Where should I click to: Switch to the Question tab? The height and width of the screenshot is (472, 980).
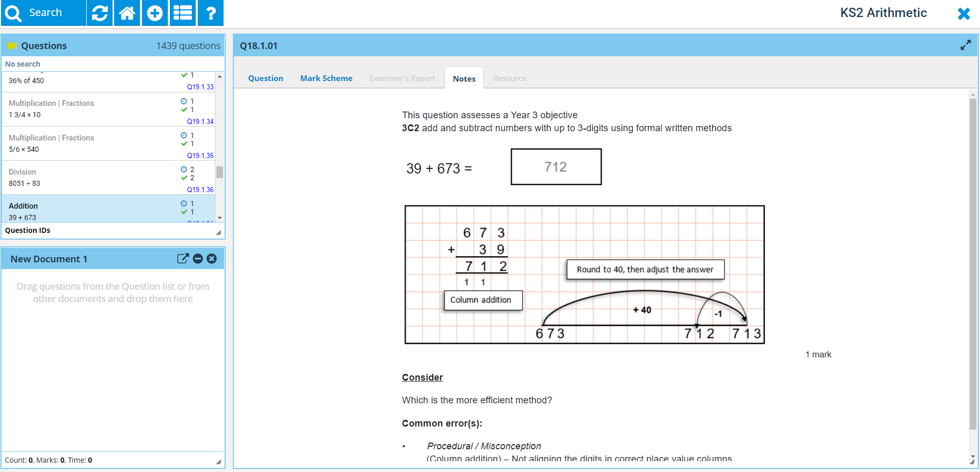[265, 78]
